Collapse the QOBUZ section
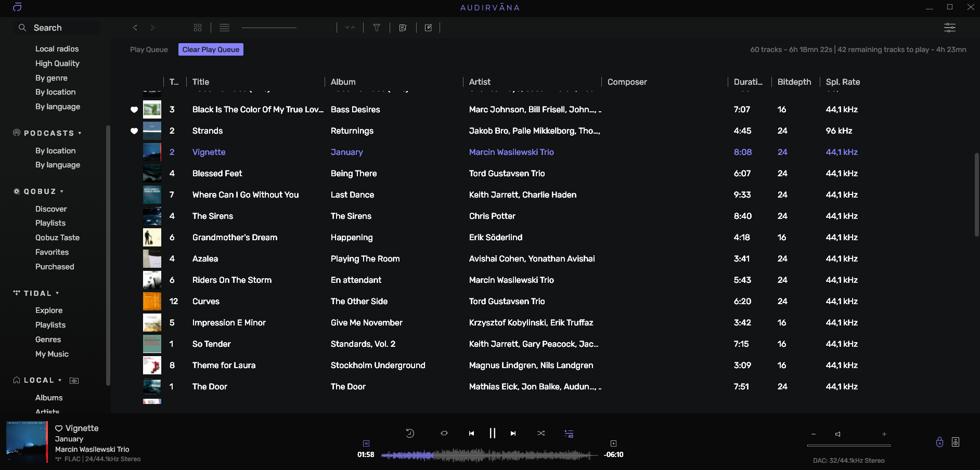Image resolution: width=980 pixels, height=470 pixels. click(62, 191)
